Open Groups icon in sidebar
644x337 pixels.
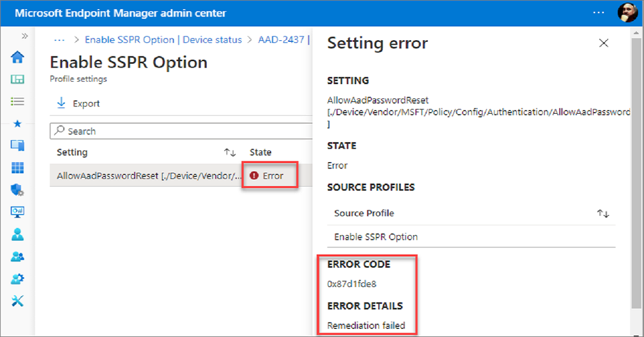click(18, 257)
